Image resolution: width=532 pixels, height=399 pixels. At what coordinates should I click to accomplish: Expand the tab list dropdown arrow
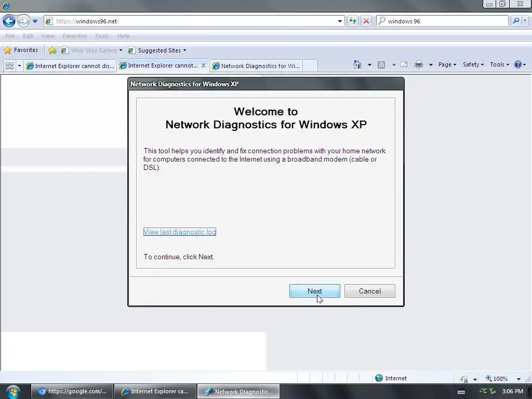[x=19, y=65]
